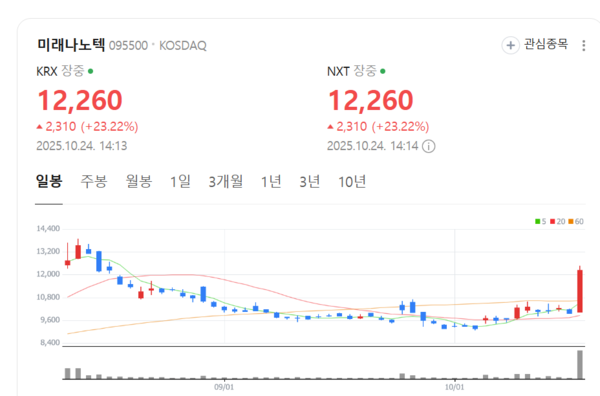
Task: Click the KRX price 12,260
Action: (x=80, y=100)
